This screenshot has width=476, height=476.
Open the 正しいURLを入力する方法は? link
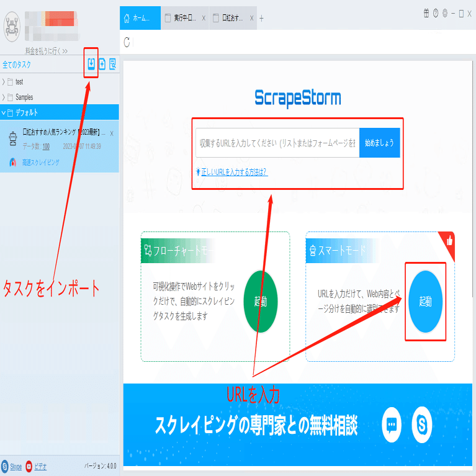point(234,172)
